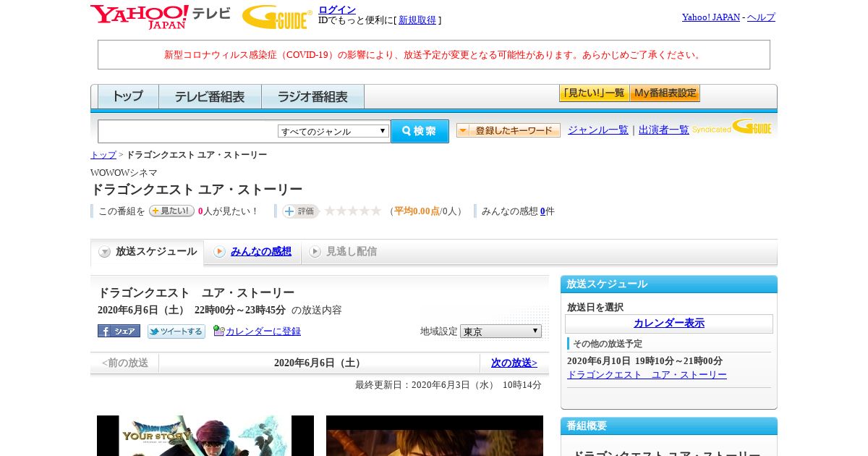Screen dimensions: 868x456
Task: Focus the program search text field
Action: click(x=187, y=131)
